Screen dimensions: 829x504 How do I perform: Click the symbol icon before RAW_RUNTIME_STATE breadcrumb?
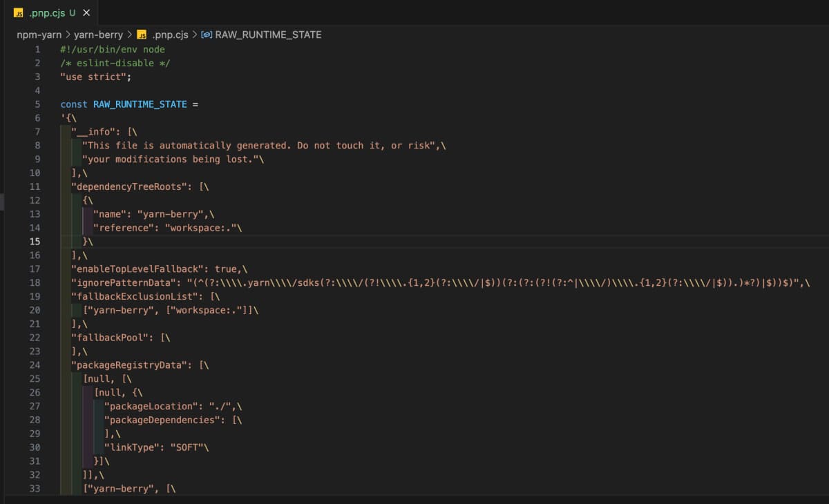(207, 35)
